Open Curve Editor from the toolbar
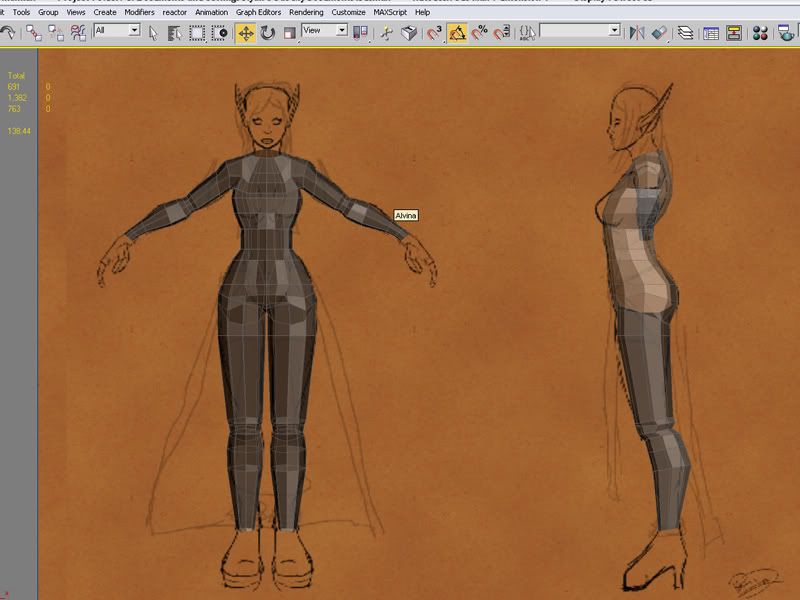Image resolution: width=800 pixels, height=600 pixels. coord(711,32)
